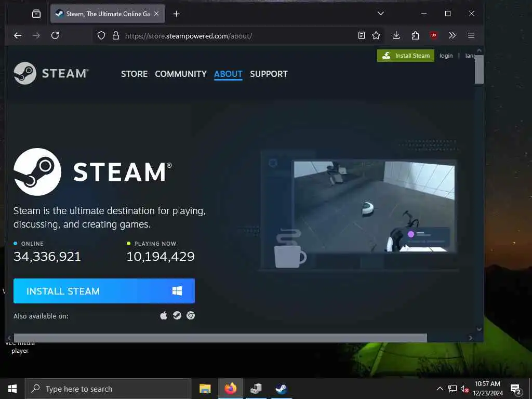Select the Chrome OS download icon
The width and height of the screenshot is (532, 399).
pyautogui.click(x=191, y=315)
